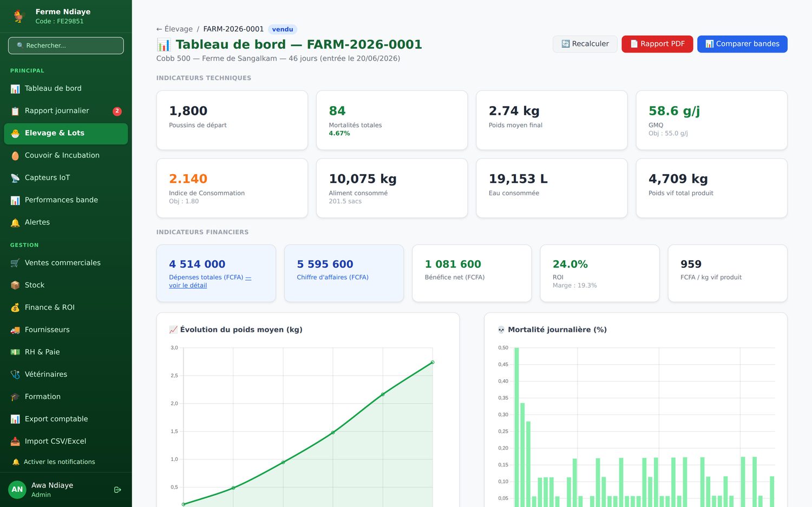Generate the Rapport PDF
The width and height of the screenshot is (812, 507).
[657, 44]
